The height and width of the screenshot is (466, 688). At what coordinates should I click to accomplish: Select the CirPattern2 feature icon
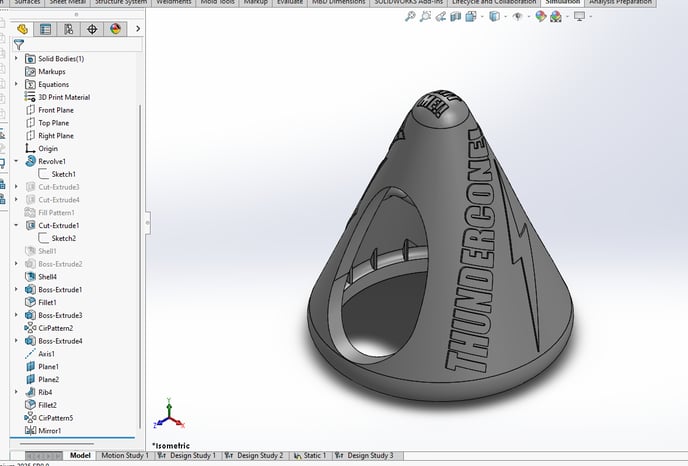coord(30,328)
